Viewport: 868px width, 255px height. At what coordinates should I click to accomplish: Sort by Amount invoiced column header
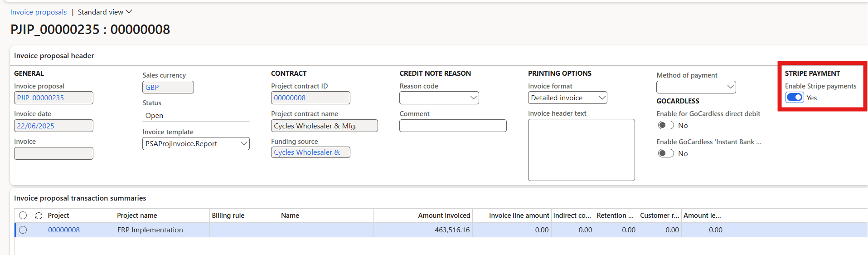click(x=444, y=216)
